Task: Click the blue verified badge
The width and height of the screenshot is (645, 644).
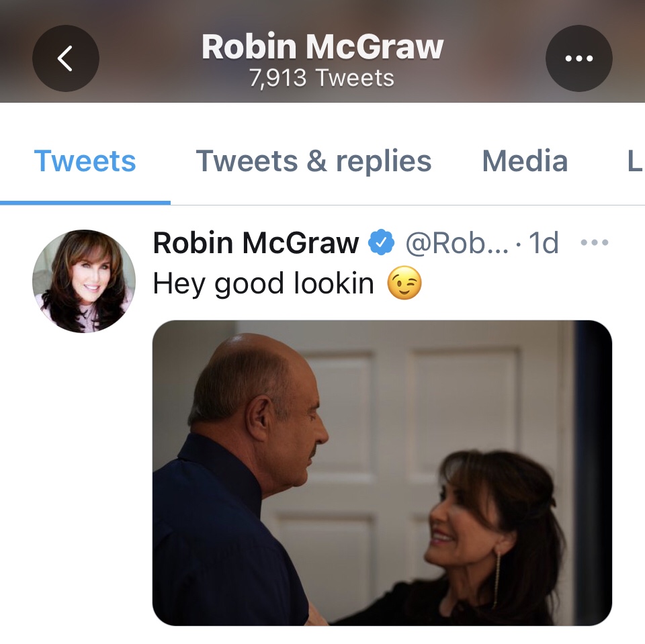Action: [381, 242]
